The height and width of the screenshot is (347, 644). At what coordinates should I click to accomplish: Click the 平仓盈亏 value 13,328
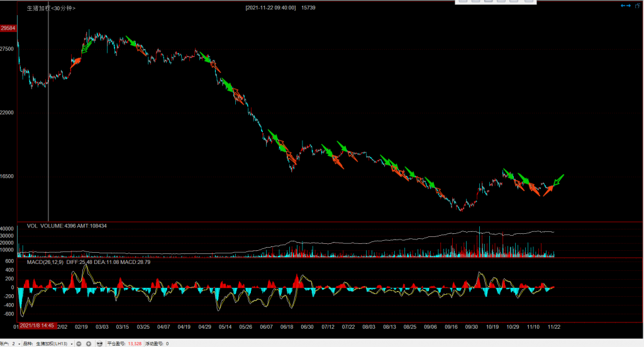pyautogui.click(x=135, y=344)
